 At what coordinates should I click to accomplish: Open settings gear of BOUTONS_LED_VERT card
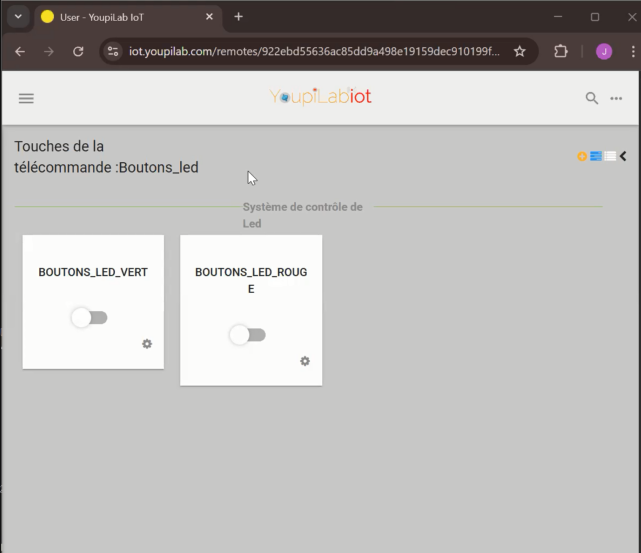coord(147,344)
